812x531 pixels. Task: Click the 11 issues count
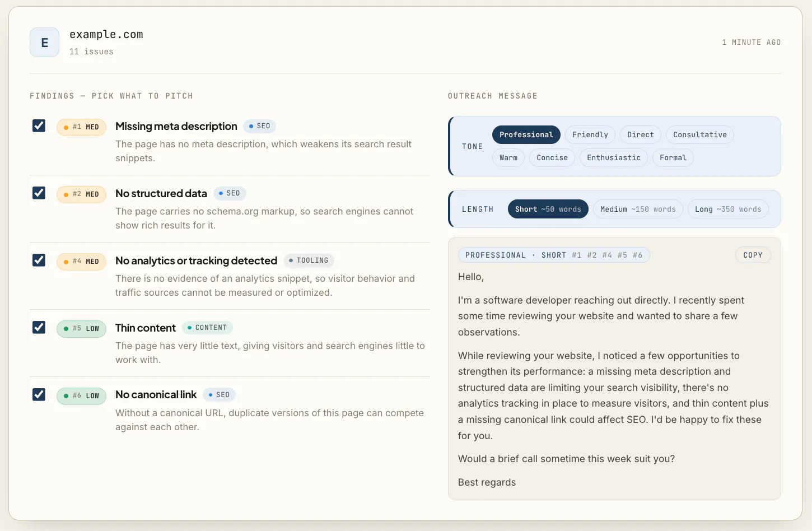pos(91,52)
